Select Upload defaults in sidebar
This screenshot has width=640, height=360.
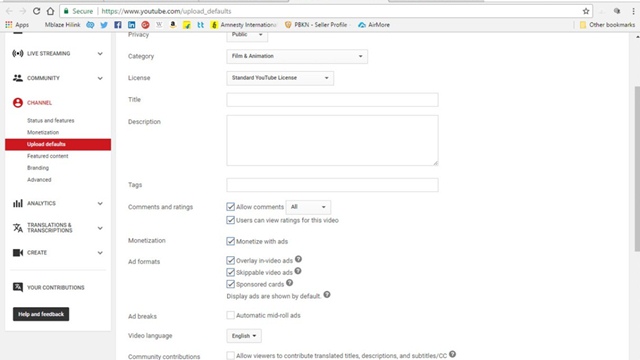coord(58,144)
